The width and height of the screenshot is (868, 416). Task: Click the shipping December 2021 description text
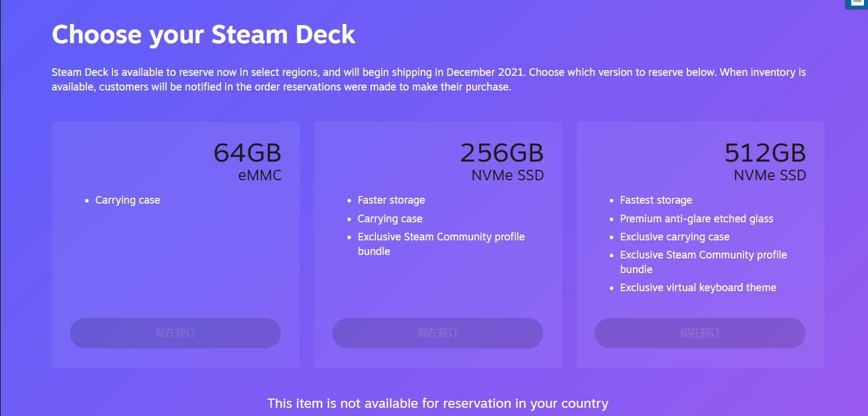point(428,80)
